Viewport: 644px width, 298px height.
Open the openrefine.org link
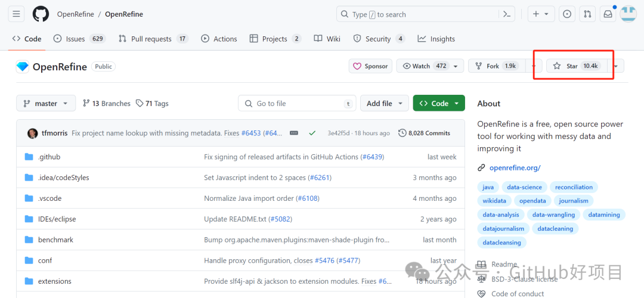(515, 168)
